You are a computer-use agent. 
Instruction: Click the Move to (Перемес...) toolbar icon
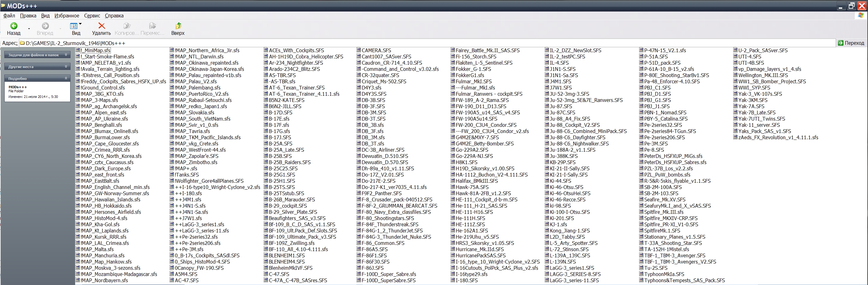pos(152,25)
